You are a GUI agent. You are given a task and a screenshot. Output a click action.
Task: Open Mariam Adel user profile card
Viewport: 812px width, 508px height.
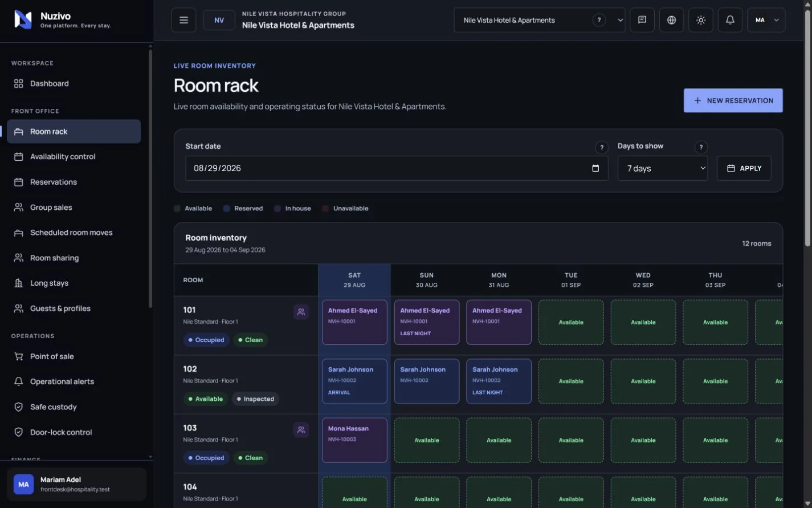point(76,484)
